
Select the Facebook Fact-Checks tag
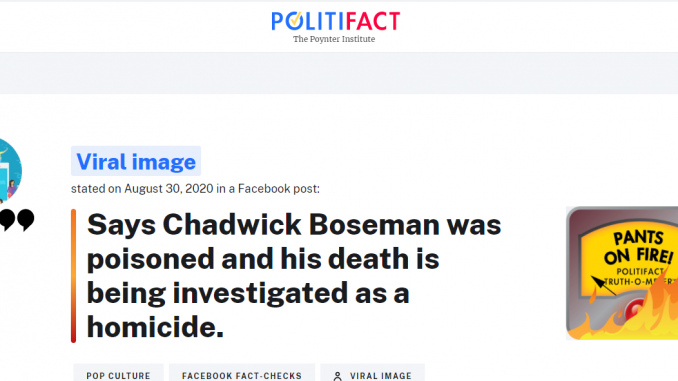tap(242, 373)
